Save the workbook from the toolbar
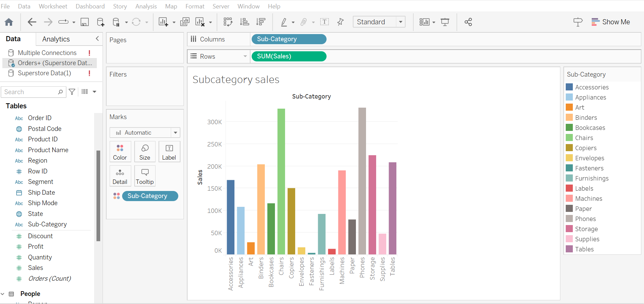This screenshot has height=304, width=644. (85, 22)
